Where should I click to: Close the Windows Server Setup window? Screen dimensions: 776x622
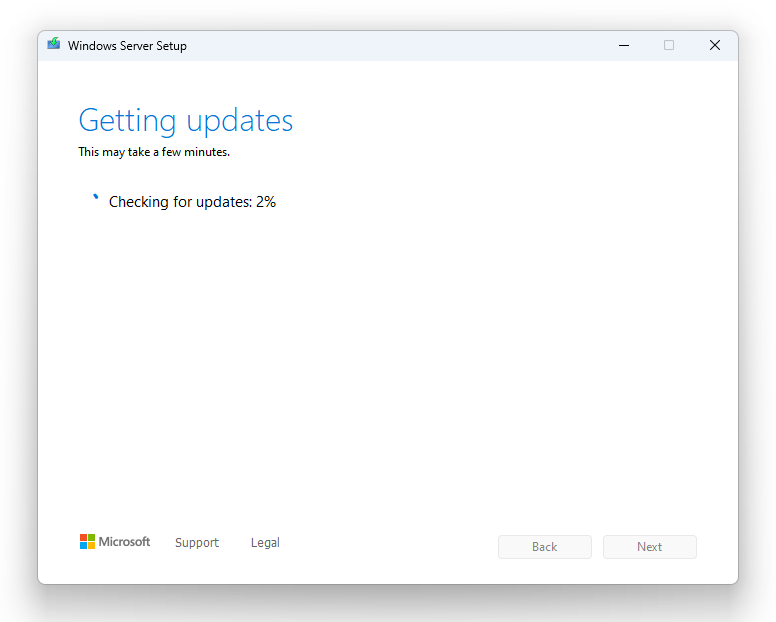point(715,46)
